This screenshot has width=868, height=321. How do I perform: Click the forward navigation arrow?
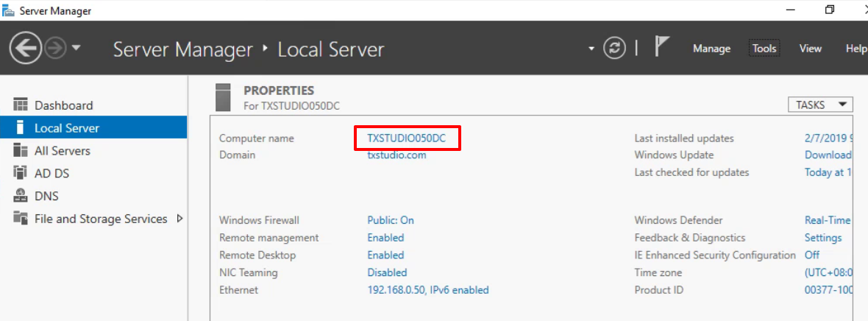coord(55,49)
